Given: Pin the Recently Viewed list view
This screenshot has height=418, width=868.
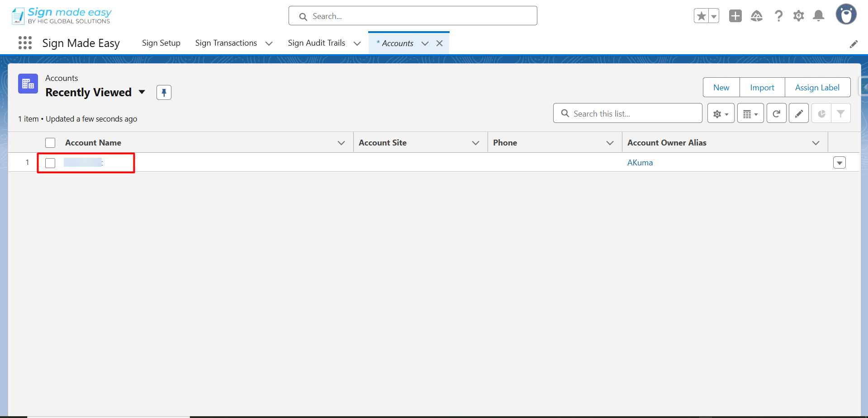Looking at the screenshot, I should click(163, 92).
